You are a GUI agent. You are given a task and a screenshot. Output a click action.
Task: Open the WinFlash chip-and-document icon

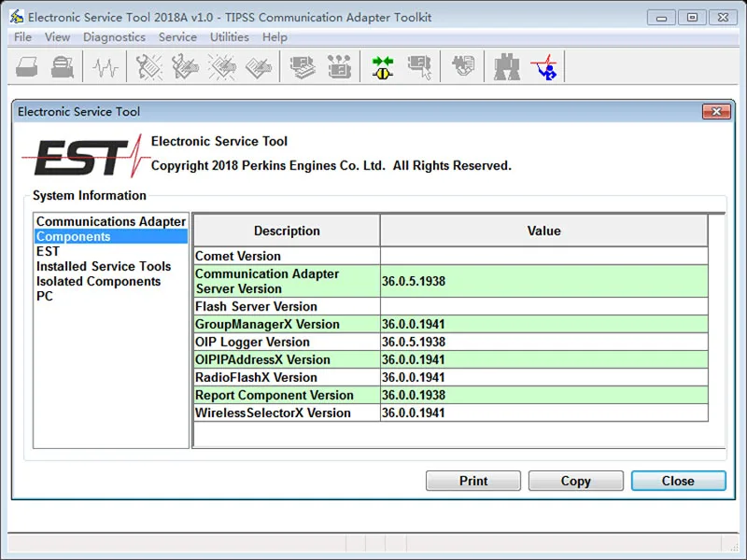coord(462,65)
